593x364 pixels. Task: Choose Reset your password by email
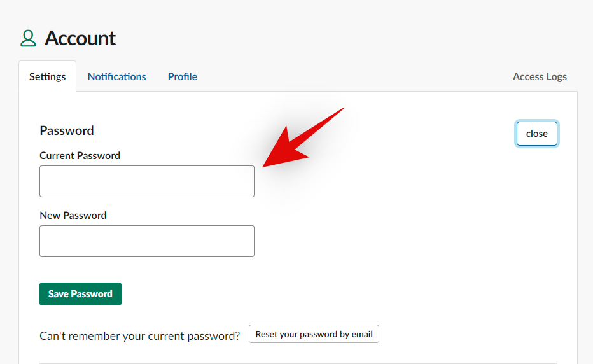(x=314, y=334)
